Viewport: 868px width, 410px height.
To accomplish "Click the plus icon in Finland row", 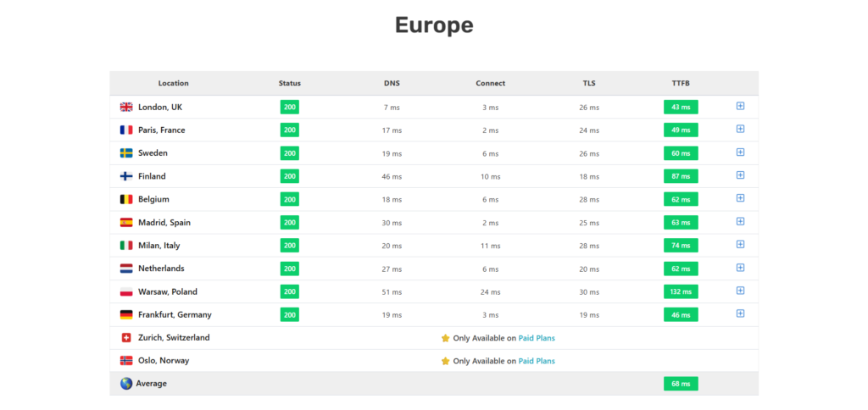I will pos(740,175).
